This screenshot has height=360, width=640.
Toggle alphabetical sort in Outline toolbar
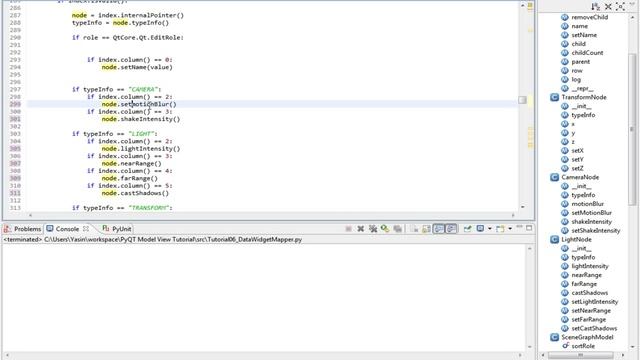point(596,7)
